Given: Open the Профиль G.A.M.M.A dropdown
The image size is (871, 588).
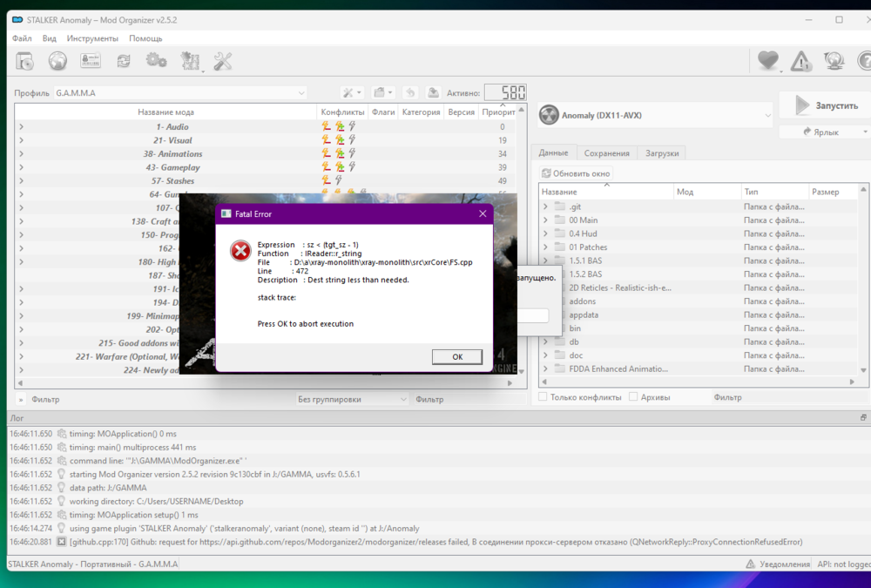Looking at the screenshot, I should tap(180, 93).
